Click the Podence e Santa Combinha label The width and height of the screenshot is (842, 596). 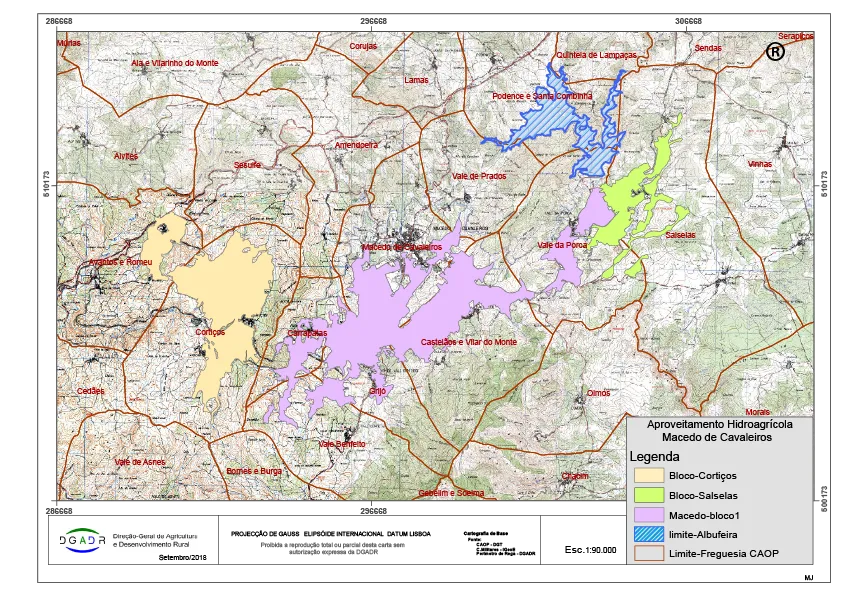(542, 96)
